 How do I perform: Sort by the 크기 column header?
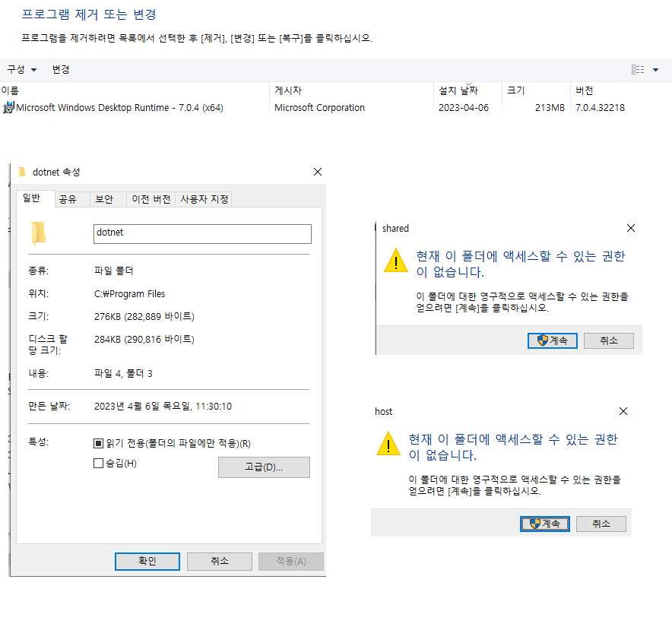pyautogui.click(x=536, y=90)
